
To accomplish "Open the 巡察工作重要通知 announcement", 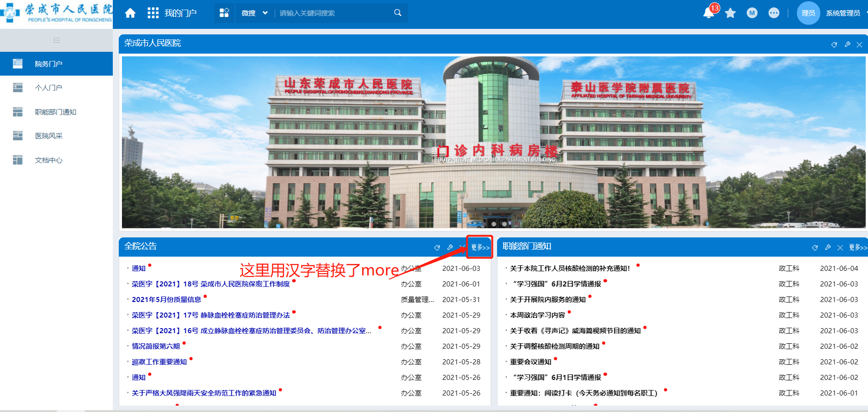I will (159, 362).
